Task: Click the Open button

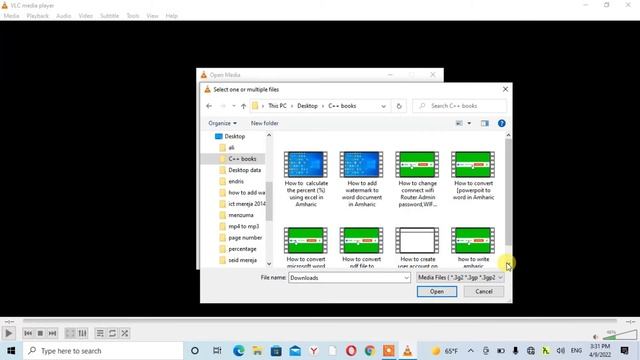Action: (437, 291)
